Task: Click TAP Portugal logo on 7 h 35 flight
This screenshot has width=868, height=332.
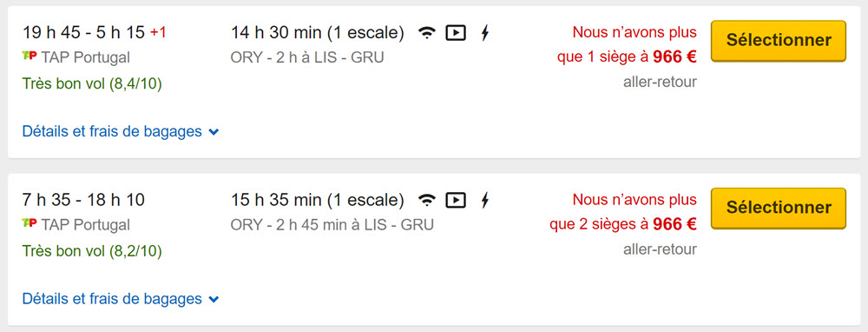Action: 30,224
